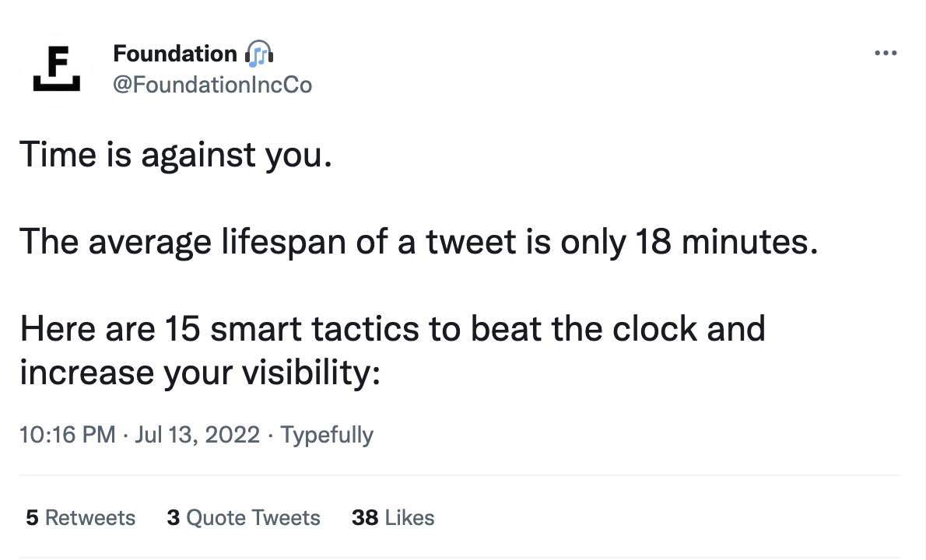View who gave the Likes
The image size is (926, 560).
(x=410, y=518)
